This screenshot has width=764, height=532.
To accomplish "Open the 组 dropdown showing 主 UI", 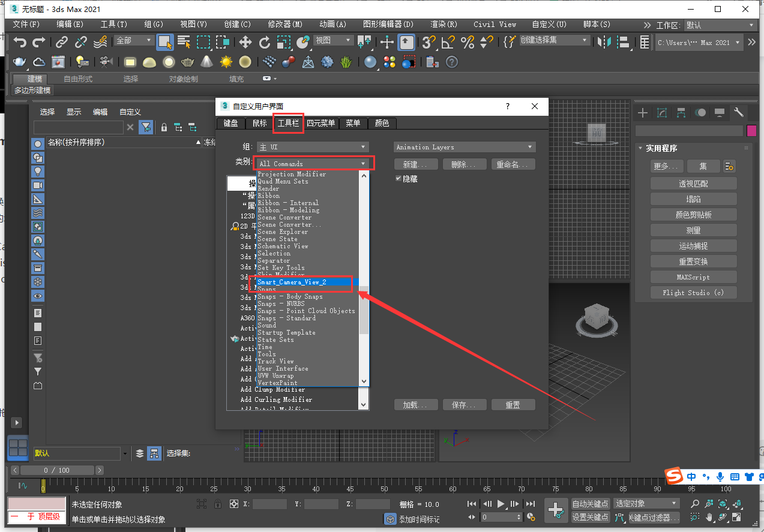I will [x=312, y=146].
